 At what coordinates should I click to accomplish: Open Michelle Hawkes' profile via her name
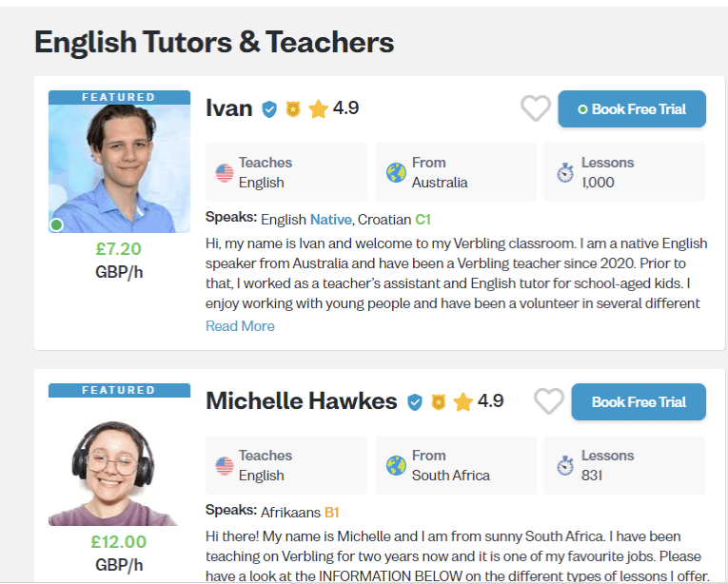[301, 401]
